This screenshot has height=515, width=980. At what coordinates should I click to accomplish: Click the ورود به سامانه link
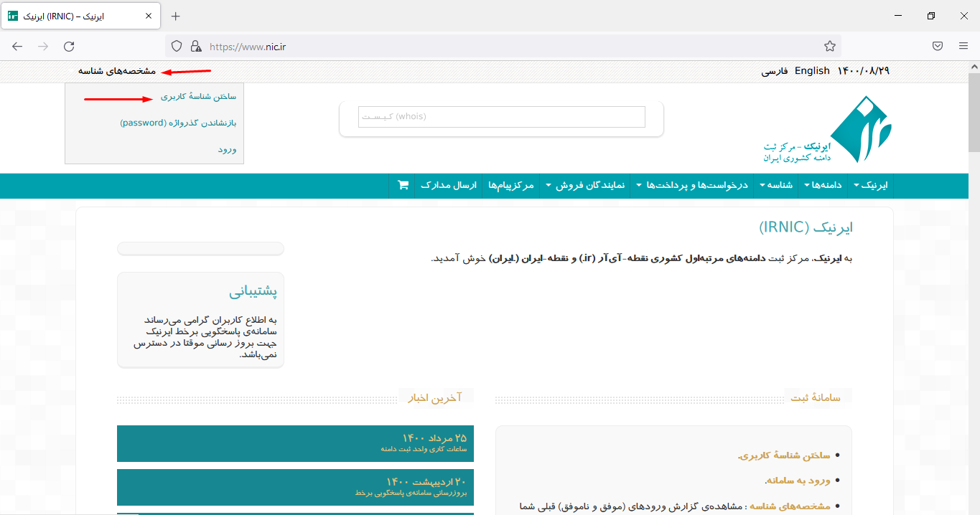(798, 481)
